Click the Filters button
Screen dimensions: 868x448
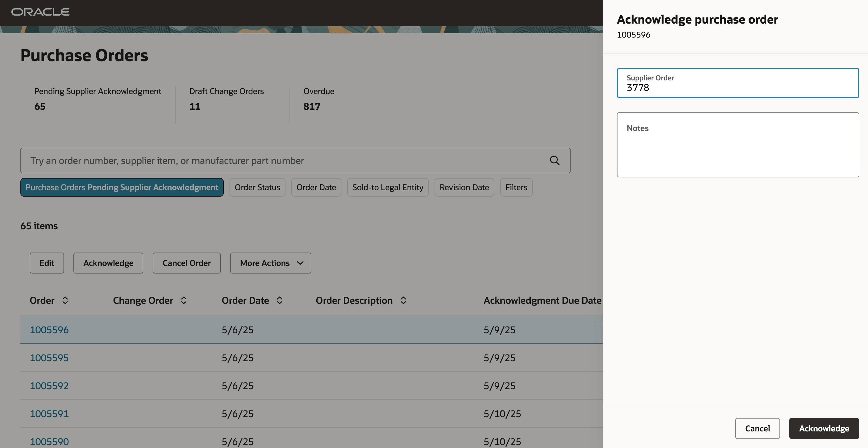[516, 187]
